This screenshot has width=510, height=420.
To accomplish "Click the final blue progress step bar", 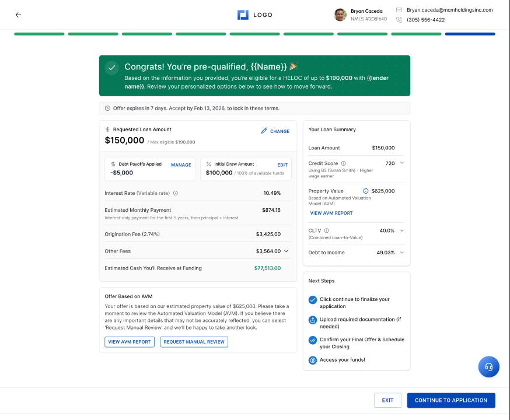I will pos(470,34).
